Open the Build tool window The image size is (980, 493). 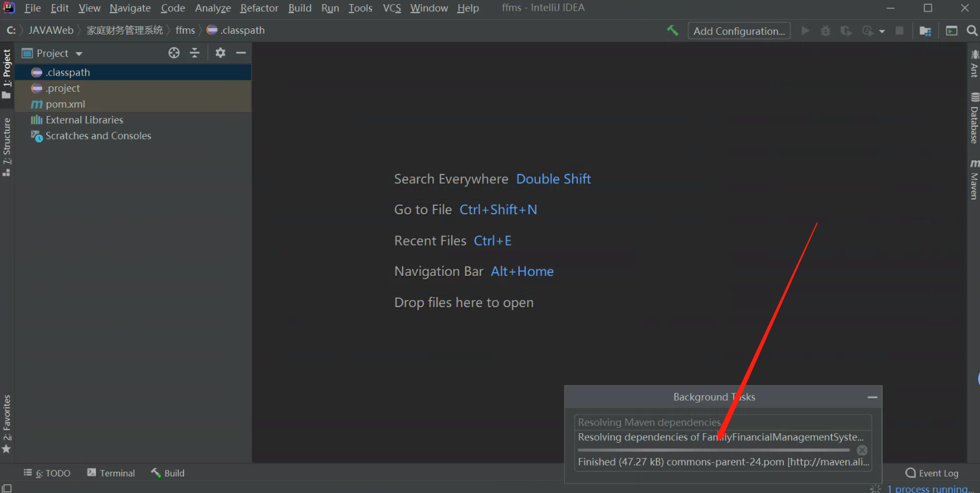(168, 473)
